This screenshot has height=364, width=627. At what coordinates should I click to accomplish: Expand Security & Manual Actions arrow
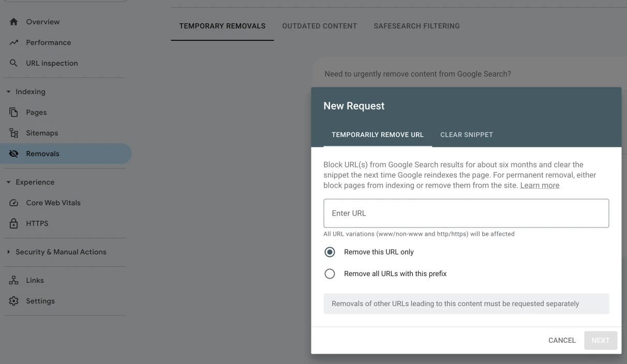(8, 252)
